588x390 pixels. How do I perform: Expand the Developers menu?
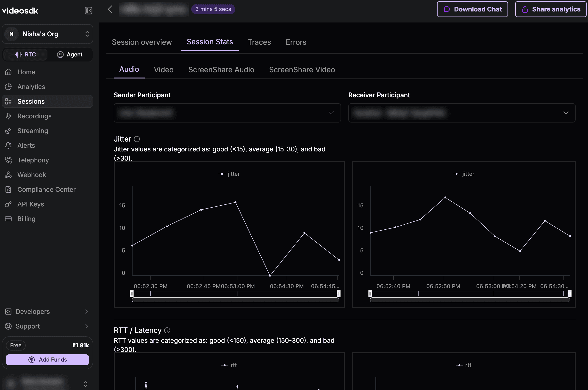click(47, 311)
